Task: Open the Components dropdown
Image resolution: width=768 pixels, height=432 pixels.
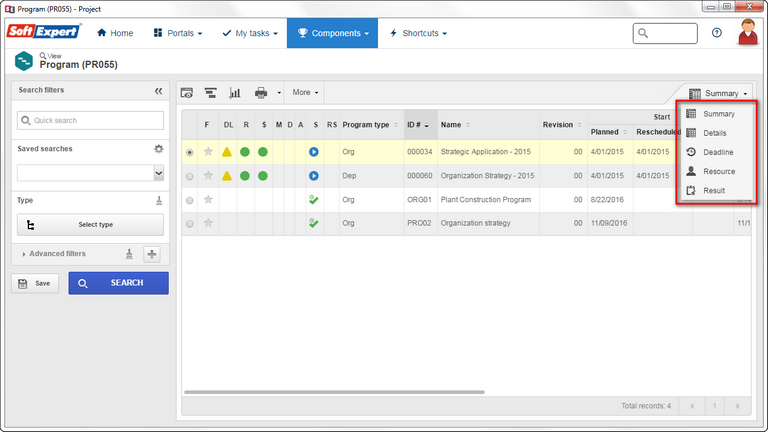Action: click(333, 33)
